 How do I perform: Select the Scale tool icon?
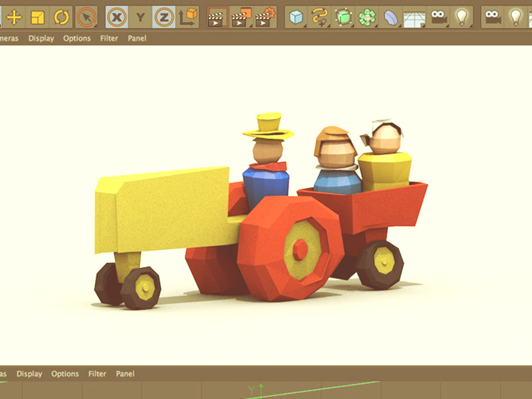(37, 17)
